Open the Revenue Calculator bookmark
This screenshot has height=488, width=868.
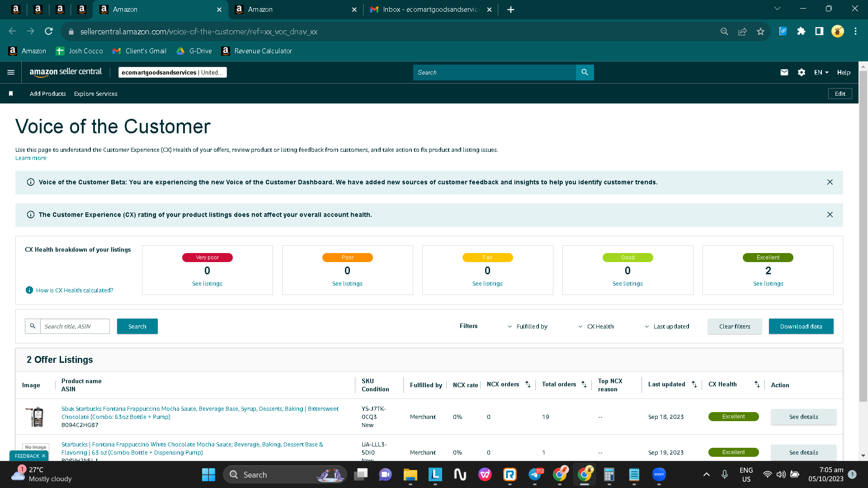click(x=257, y=51)
